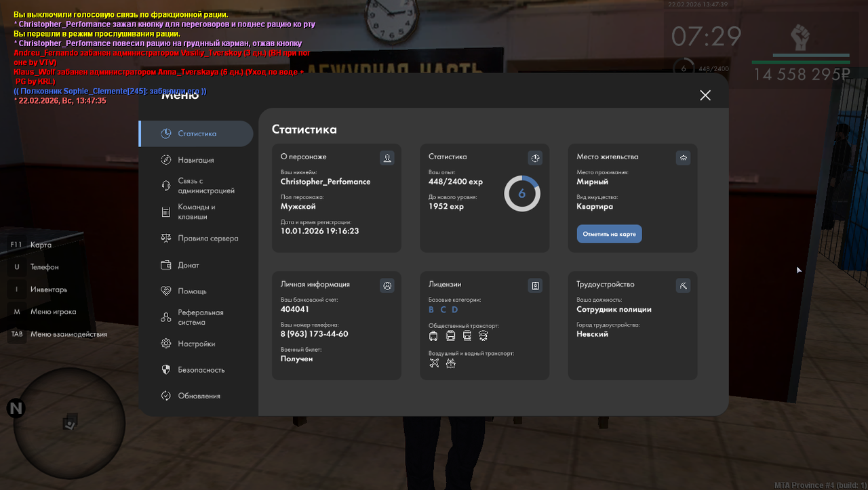This screenshot has width=868, height=490.
Task: Click military ID status Получен
Action: pyautogui.click(x=297, y=359)
